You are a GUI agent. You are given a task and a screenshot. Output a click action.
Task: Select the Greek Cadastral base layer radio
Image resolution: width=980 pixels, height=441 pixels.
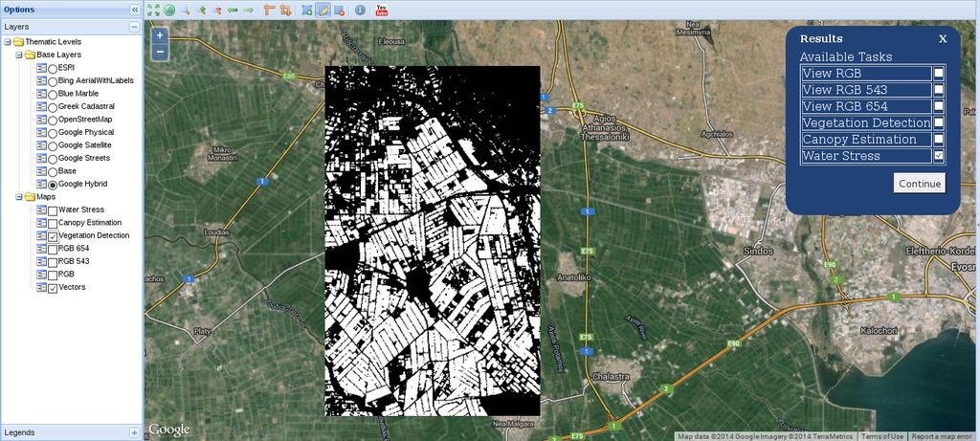[x=53, y=107]
